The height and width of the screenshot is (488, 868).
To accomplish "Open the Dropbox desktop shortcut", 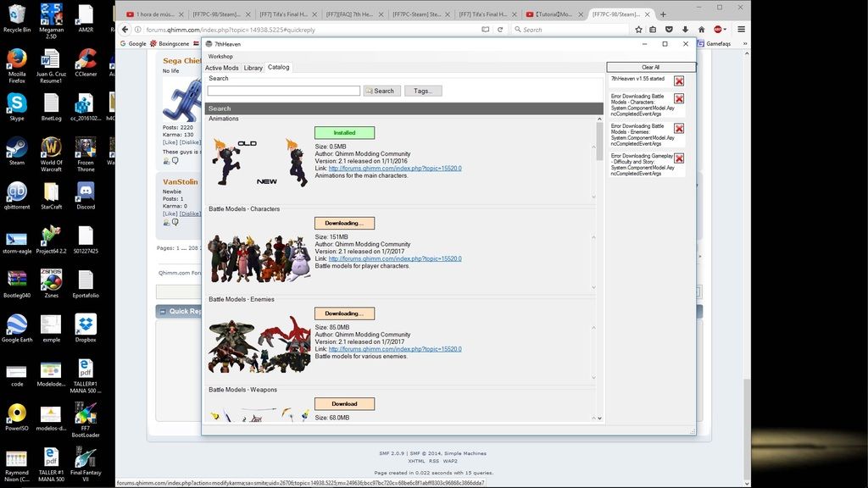I will coord(86,328).
